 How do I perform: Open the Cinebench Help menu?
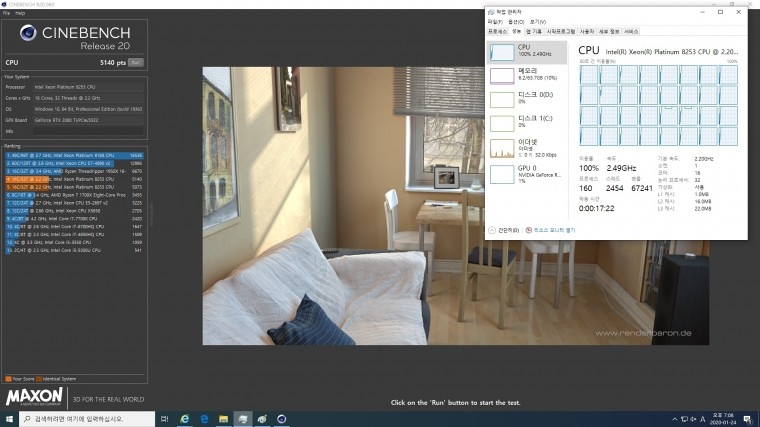pyautogui.click(x=20, y=13)
